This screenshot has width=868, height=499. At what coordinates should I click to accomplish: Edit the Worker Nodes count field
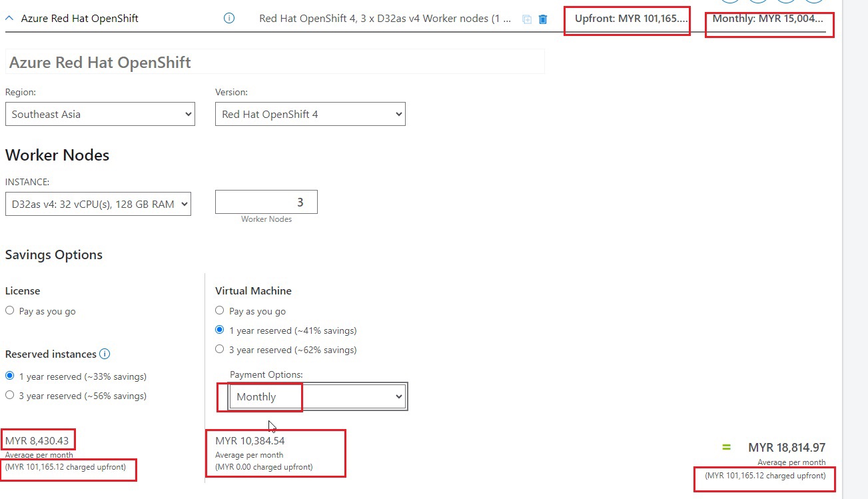(x=266, y=201)
